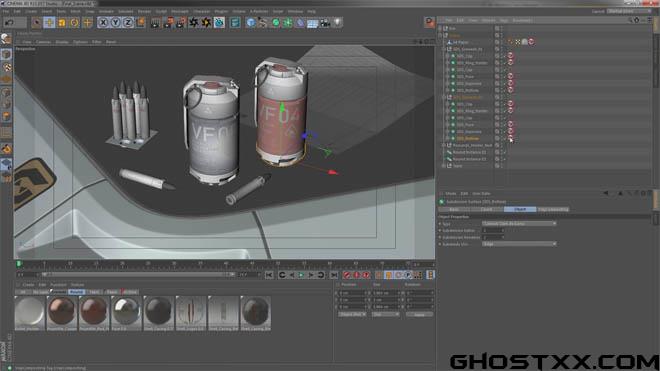Open the Cameras menu in viewport
The width and height of the screenshot is (660, 371).
pyautogui.click(x=43, y=42)
